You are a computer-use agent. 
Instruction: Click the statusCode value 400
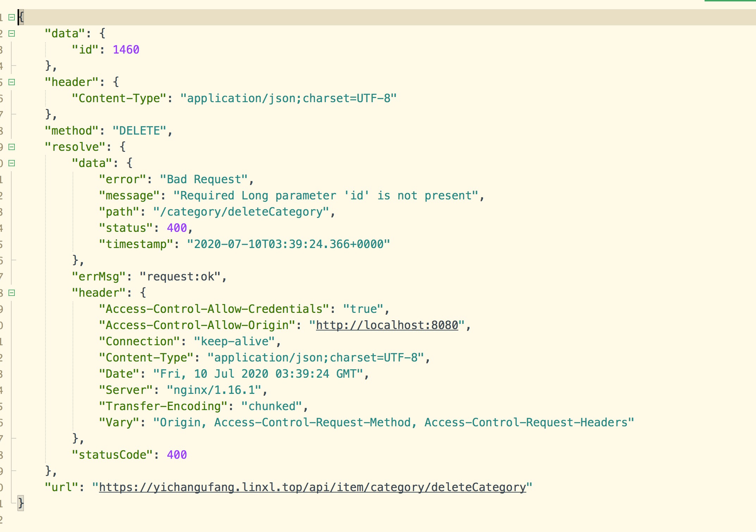(177, 455)
